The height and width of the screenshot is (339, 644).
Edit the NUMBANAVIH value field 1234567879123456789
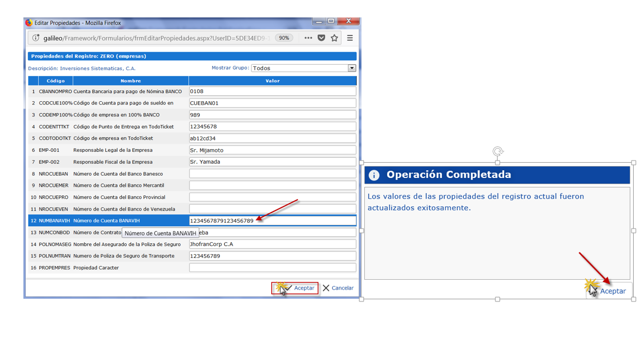272,220
